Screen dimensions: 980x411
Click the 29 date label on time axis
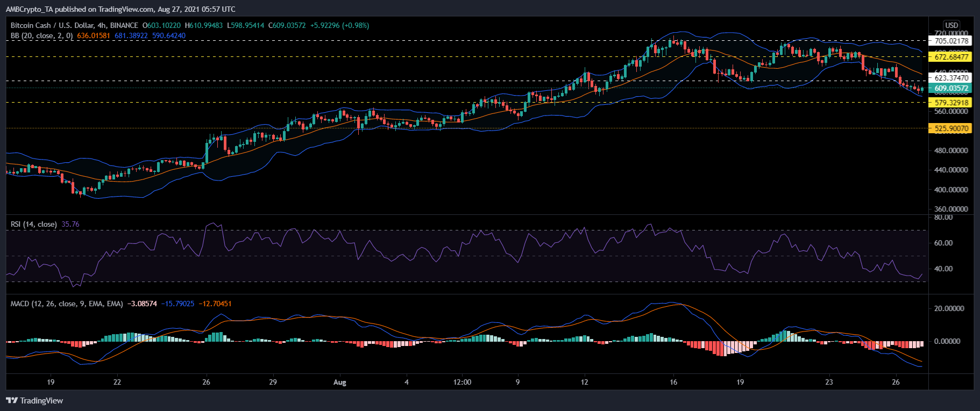[273, 383]
